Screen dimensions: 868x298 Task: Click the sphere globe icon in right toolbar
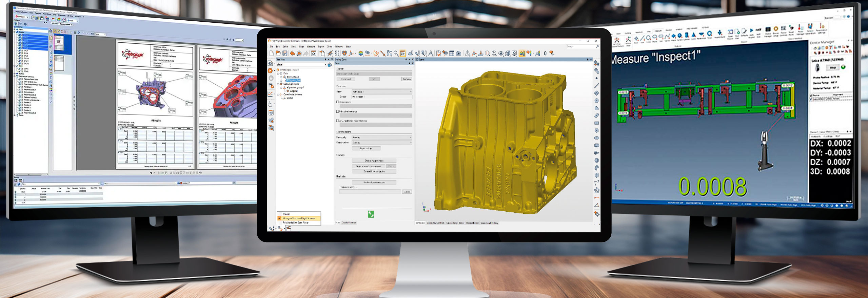coord(596,160)
